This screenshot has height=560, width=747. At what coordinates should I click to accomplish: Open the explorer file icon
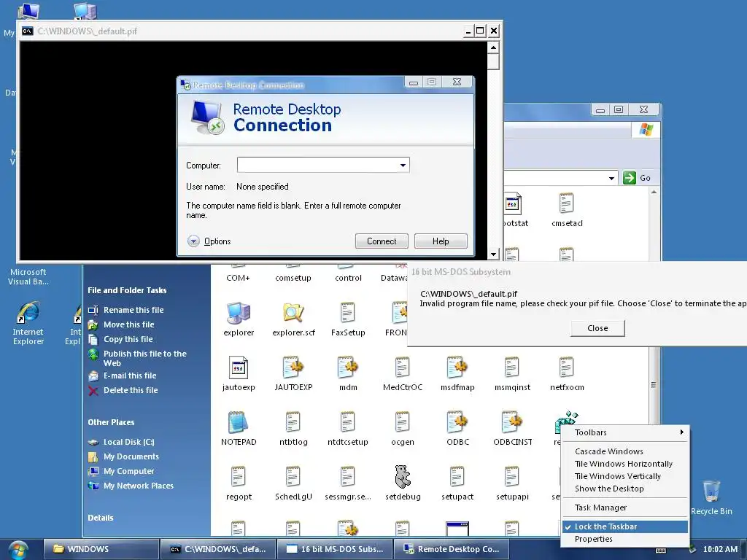[239, 313]
